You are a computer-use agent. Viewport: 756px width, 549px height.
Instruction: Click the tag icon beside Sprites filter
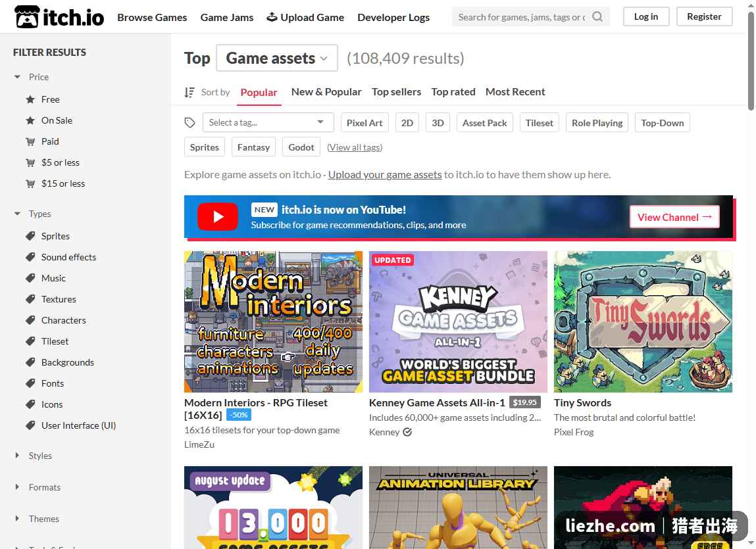click(x=30, y=236)
